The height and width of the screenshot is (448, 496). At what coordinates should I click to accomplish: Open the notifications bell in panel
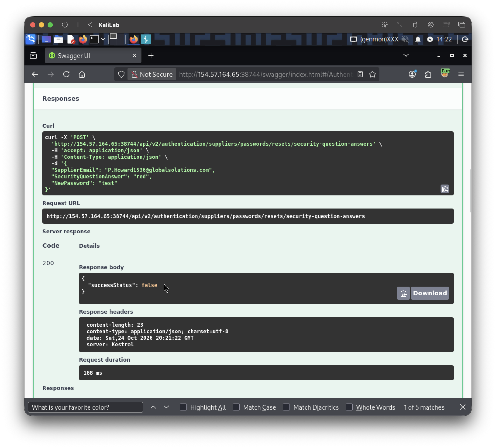[418, 39]
